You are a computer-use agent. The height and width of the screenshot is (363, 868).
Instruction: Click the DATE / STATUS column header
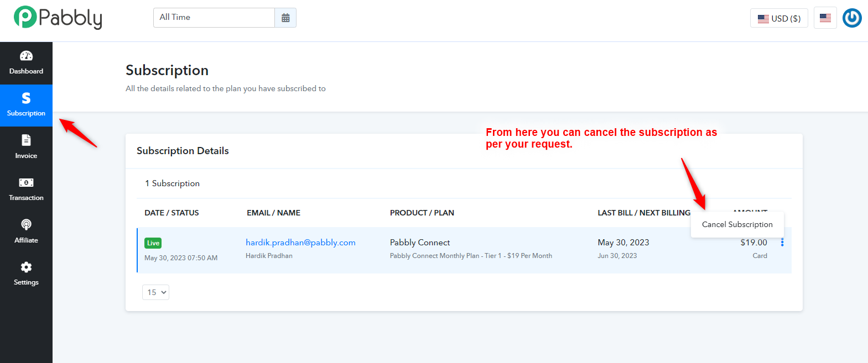171,213
